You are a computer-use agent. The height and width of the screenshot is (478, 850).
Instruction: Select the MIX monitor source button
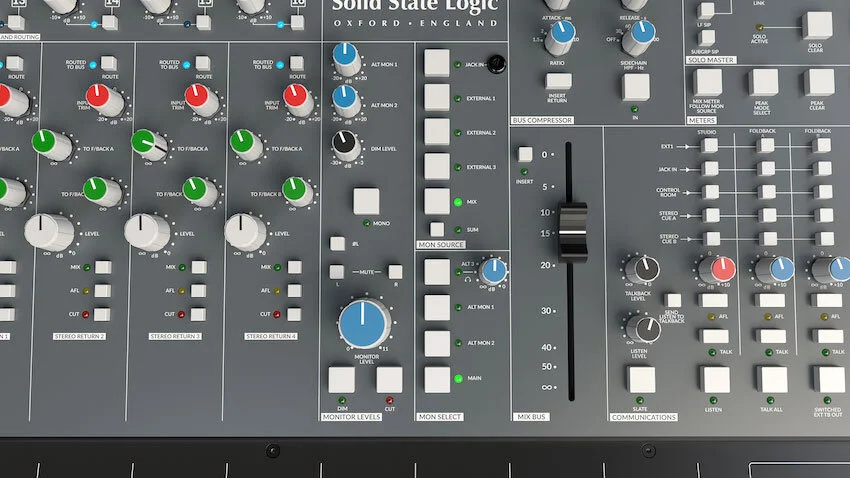436,201
